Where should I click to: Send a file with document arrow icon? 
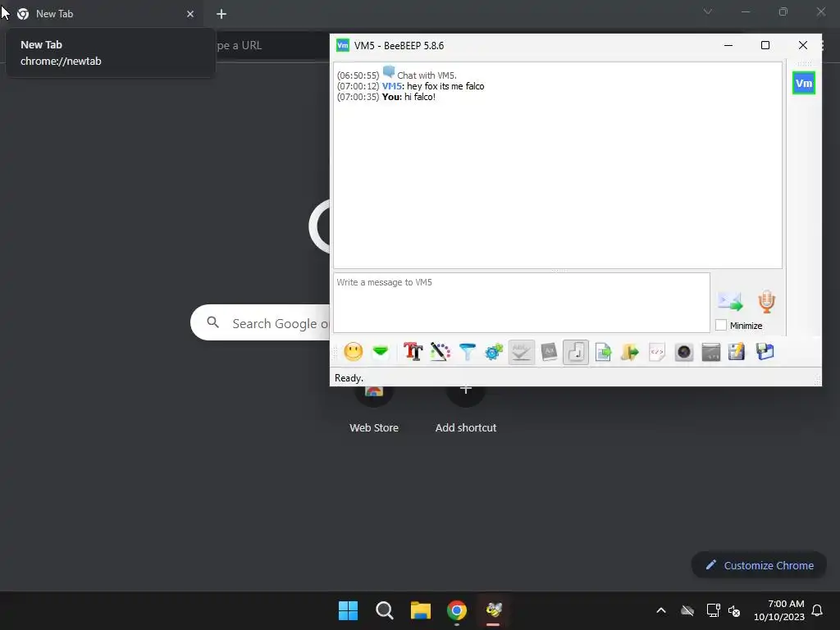[x=603, y=352]
